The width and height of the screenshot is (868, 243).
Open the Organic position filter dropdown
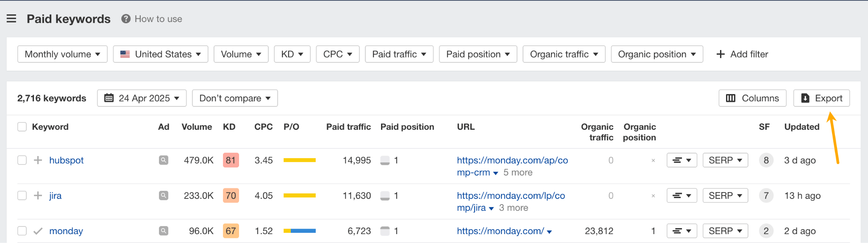tap(657, 54)
